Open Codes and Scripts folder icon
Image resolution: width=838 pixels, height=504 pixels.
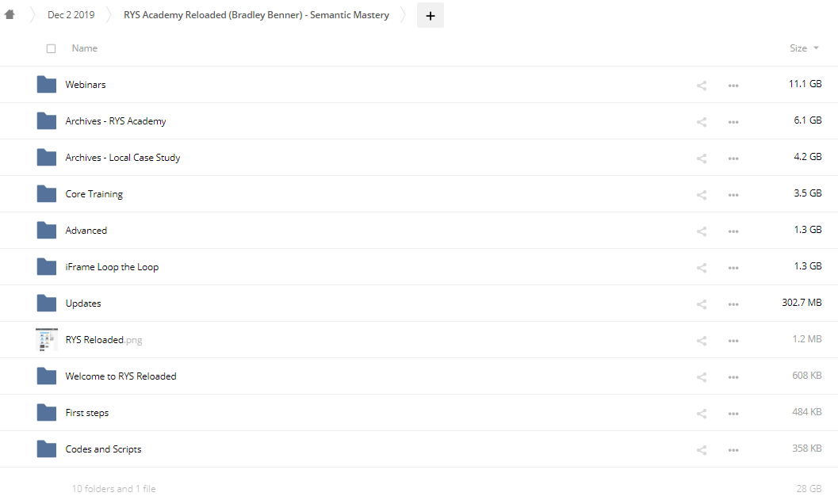tap(47, 449)
